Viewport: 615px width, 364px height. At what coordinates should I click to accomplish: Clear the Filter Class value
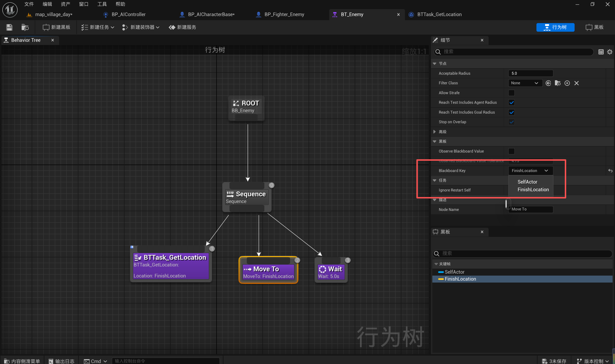[x=577, y=83]
